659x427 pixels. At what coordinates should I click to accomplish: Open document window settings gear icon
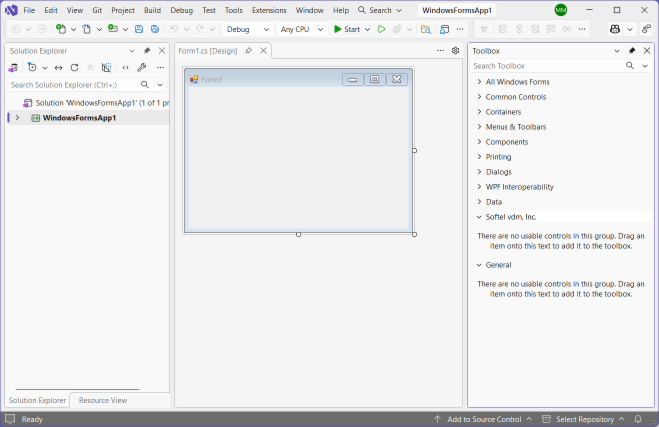click(x=455, y=50)
